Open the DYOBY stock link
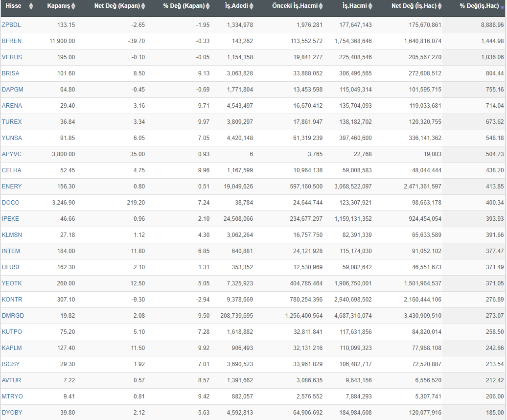 tap(12, 413)
